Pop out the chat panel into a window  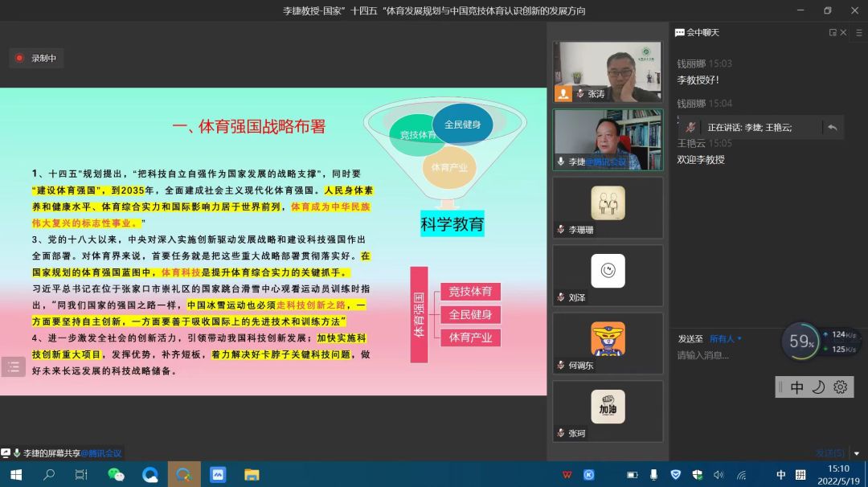(833, 33)
